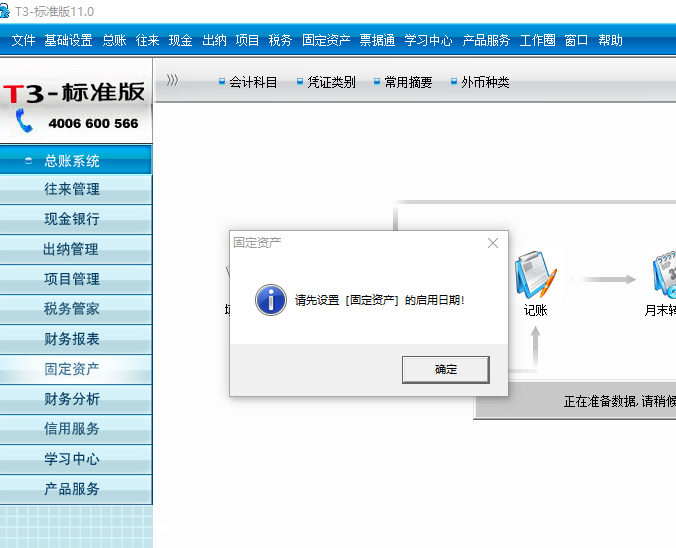This screenshot has height=548, width=676.
Task: Open the 固定资产 menu in menu bar
Action: tap(326, 40)
